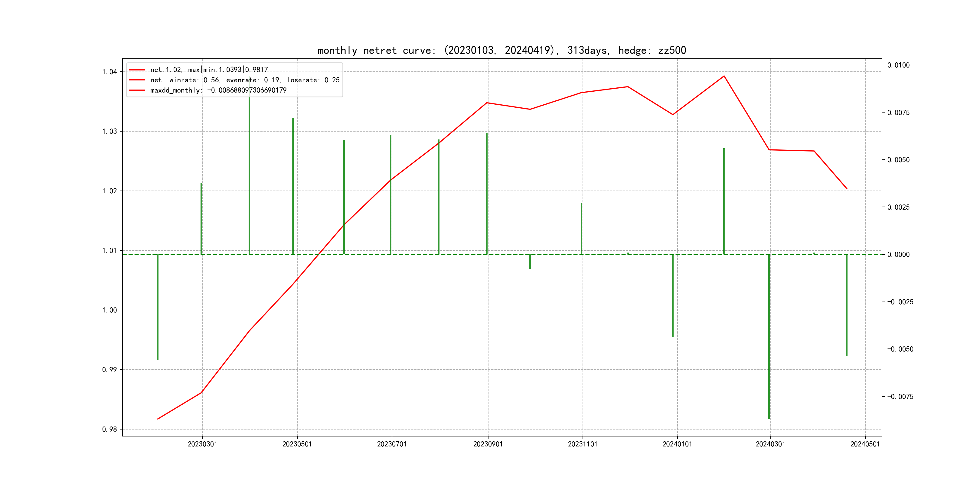Viewport: 980px width, 490px height.
Task: Click the longest negative green bar near 20240301
Action: [769, 337]
